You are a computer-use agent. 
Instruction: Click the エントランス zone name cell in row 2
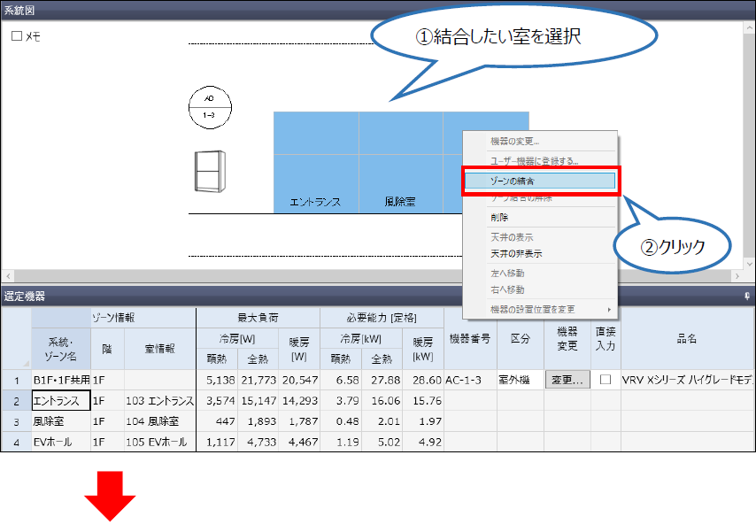tap(60, 401)
